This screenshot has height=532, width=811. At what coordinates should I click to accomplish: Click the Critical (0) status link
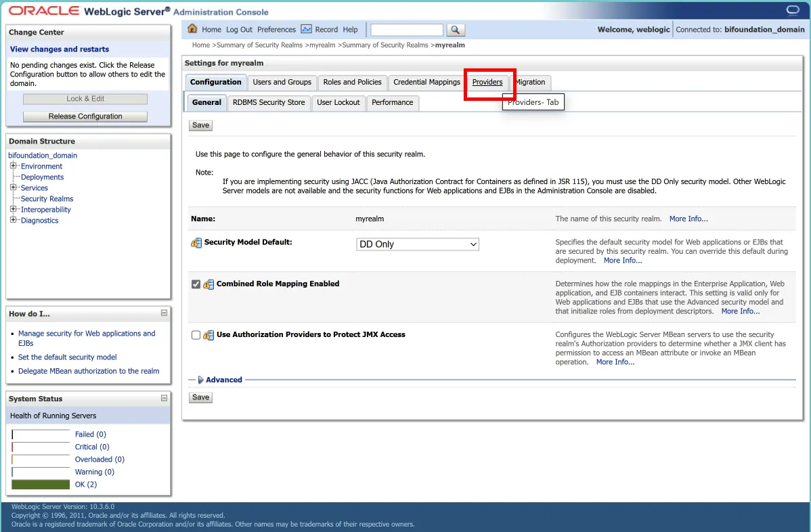[92, 447]
